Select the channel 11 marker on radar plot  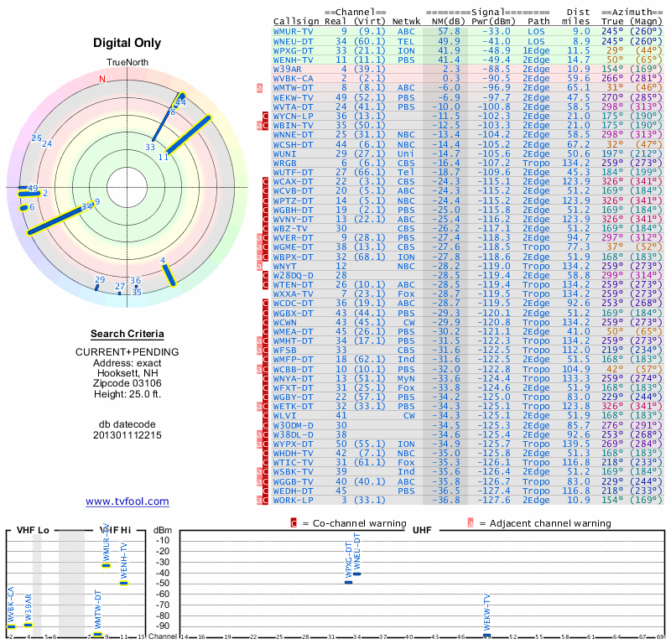click(x=164, y=156)
